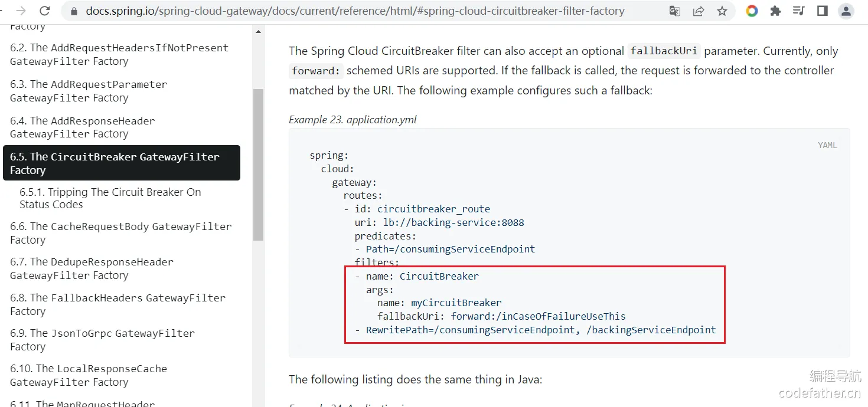Image resolution: width=868 pixels, height=407 pixels.
Task: Open 6.5.1 Tripping The Circuit Breaker
Action: [x=110, y=198]
